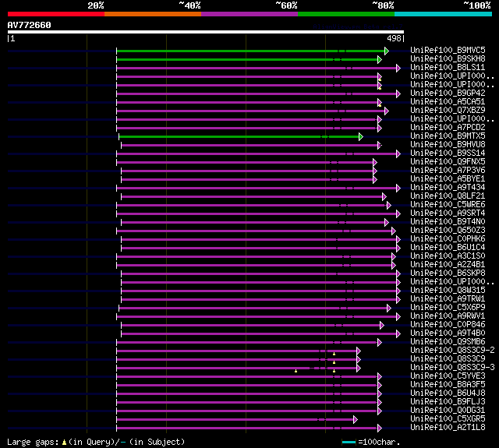Open the UniRef100_B9MVC5 hit label
The image size is (499, 448).
pos(448,50)
